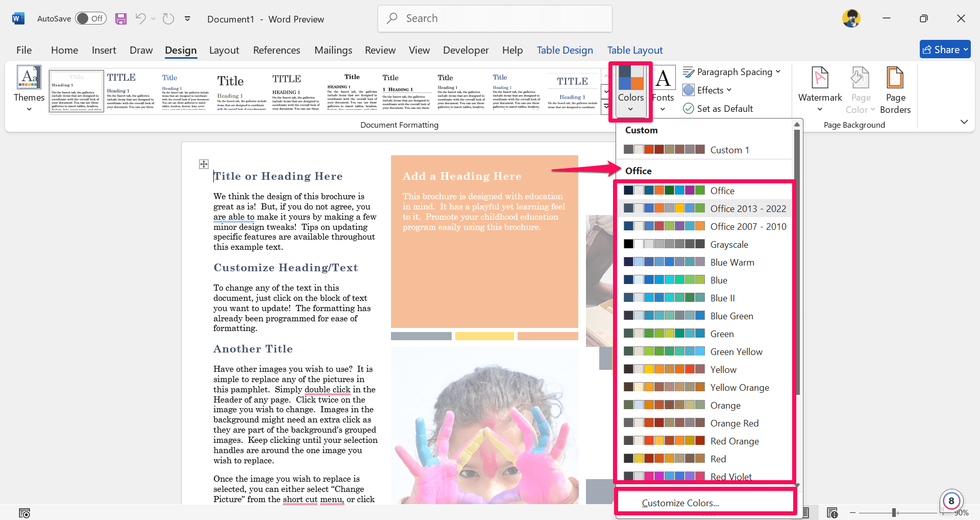Screen dimensions: 980x520
Task: Open the Fonts dropdown button
Action: (663, 89)
